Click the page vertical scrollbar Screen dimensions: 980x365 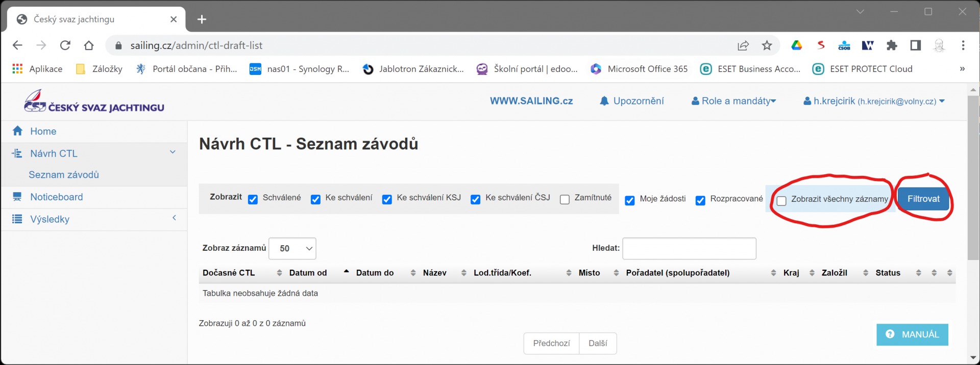(973, 178)
